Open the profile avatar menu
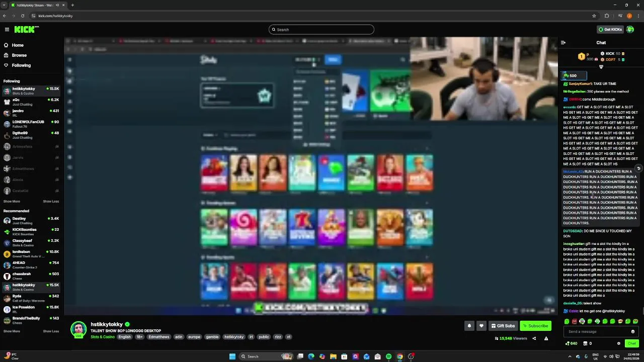Screen dimensions: 644x362 tap(630, 30)
